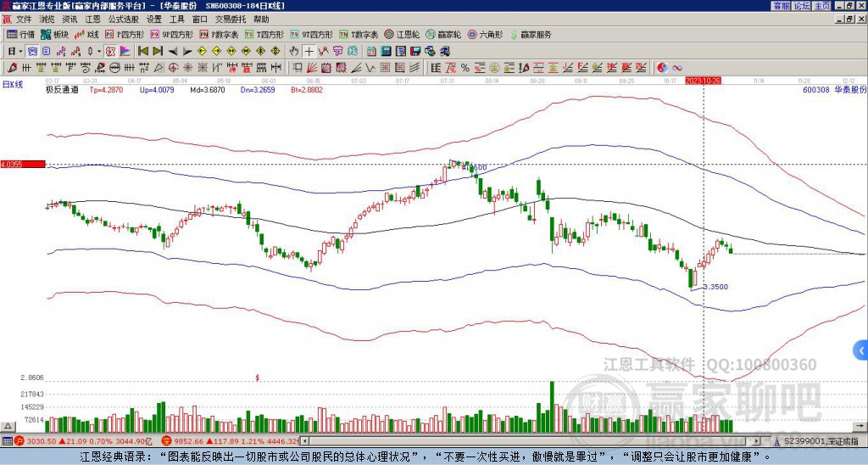868x465 pixels.
Task: Switch to K线 candlestick chart
Action: 86,34
